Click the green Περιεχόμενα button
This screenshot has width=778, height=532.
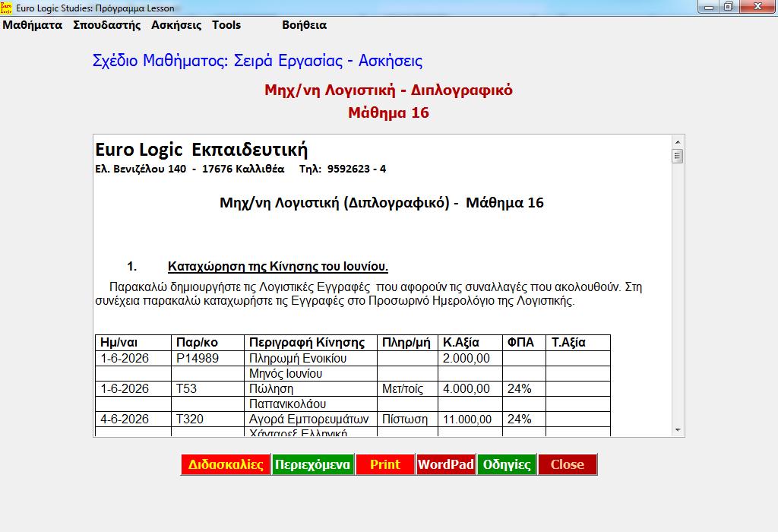(312, 464)
